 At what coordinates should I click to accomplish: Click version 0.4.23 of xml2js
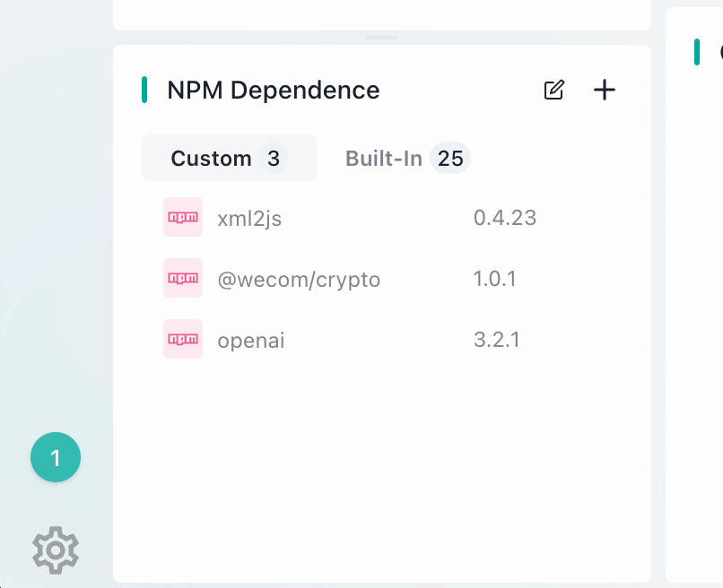tap(505, 218)
